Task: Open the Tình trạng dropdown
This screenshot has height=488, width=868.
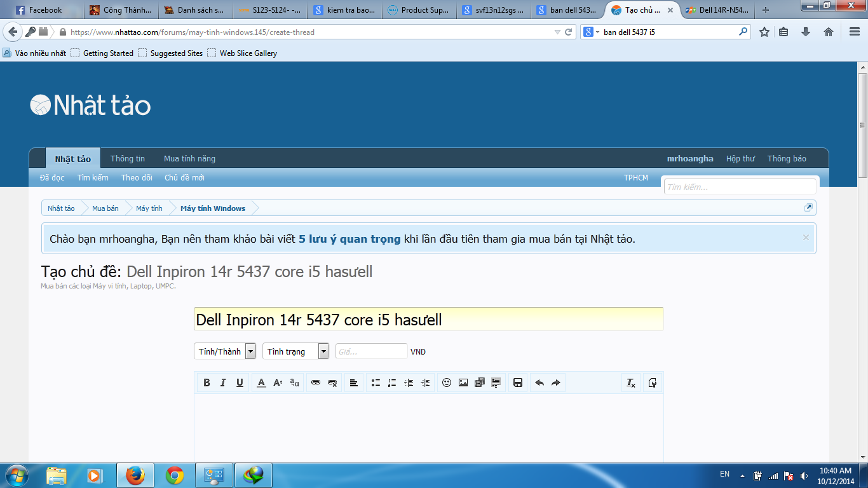Action: (295, 351)
